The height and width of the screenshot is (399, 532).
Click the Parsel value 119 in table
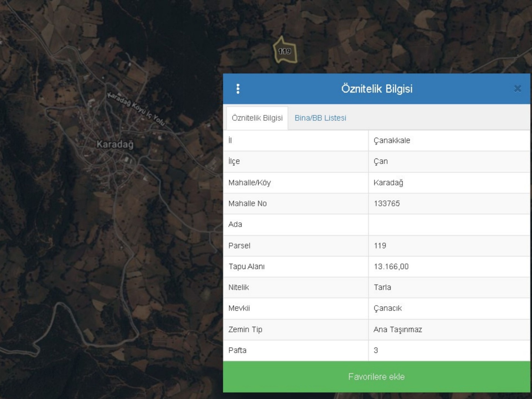380,246
